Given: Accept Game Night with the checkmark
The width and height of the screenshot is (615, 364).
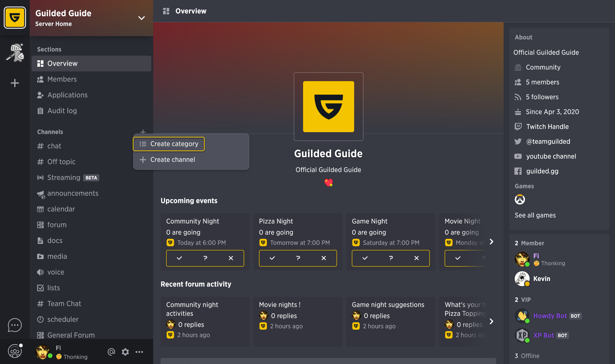Looking at the screenshot, I should coord(365,258).
